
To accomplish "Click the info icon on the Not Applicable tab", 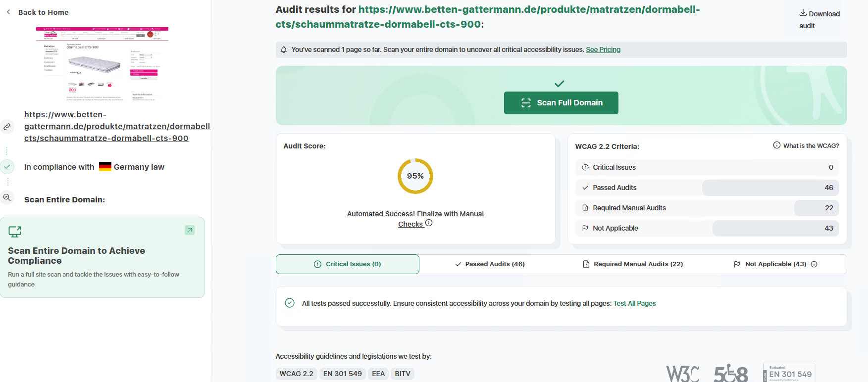I will [814, 264].
